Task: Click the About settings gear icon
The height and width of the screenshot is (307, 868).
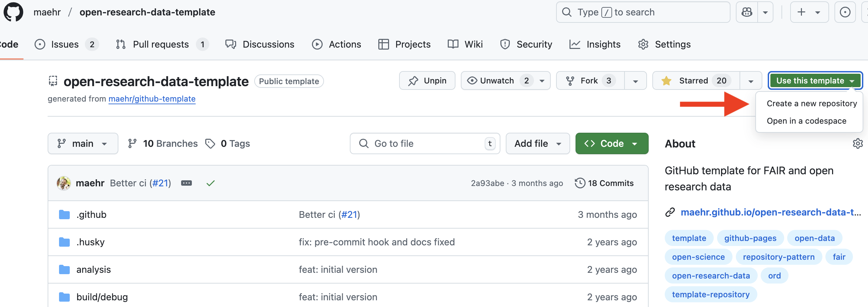Action: coord(857,143)
